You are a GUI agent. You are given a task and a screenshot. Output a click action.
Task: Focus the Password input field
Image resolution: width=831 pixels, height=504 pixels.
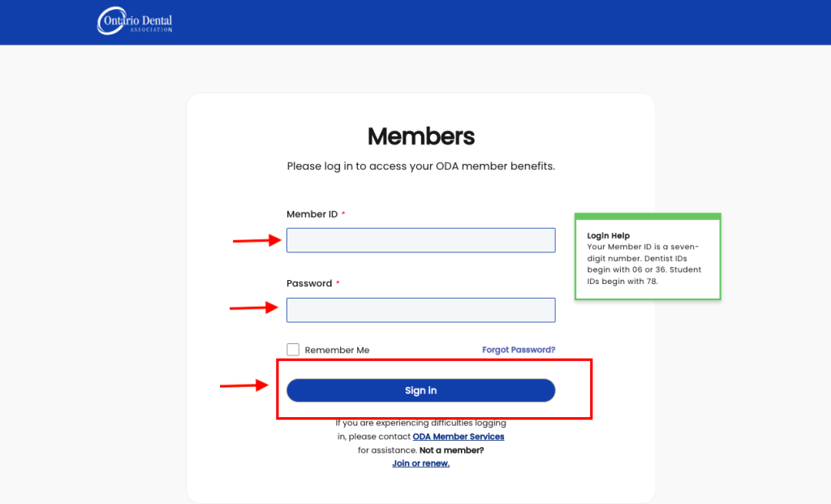click(421, 310)
